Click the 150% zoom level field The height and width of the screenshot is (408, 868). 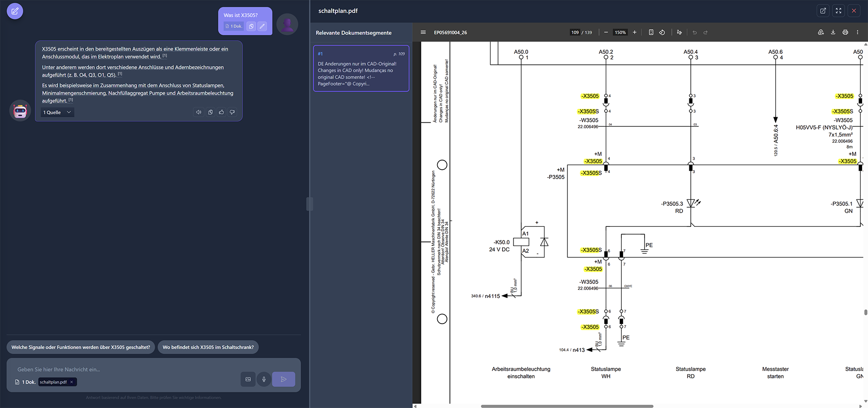coord(620,32)
